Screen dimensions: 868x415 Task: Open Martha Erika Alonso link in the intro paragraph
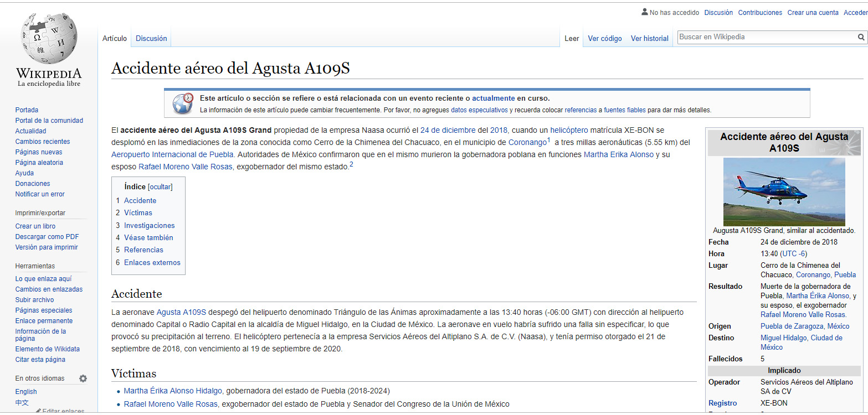coord(619,154)
